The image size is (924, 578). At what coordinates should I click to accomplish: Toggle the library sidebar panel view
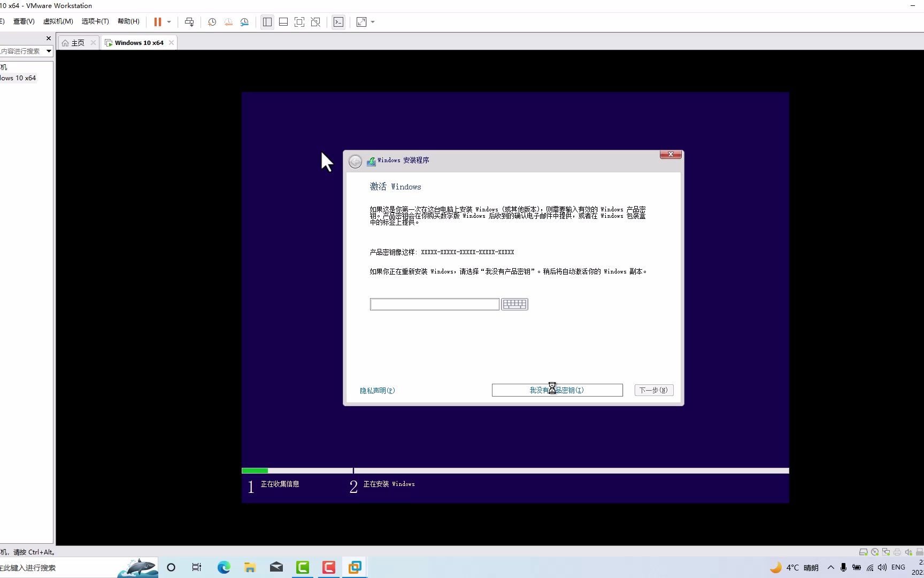(267, 22)
